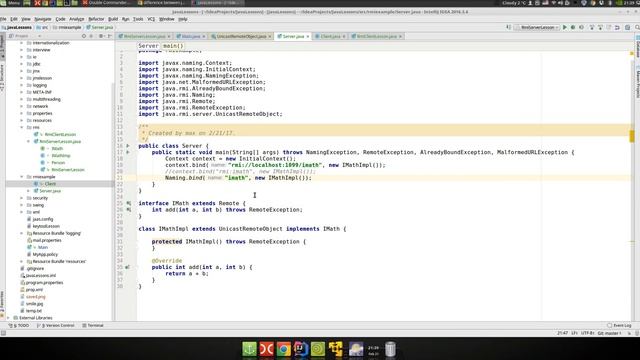Collapse the rmiexample folder in project tree

22,177
